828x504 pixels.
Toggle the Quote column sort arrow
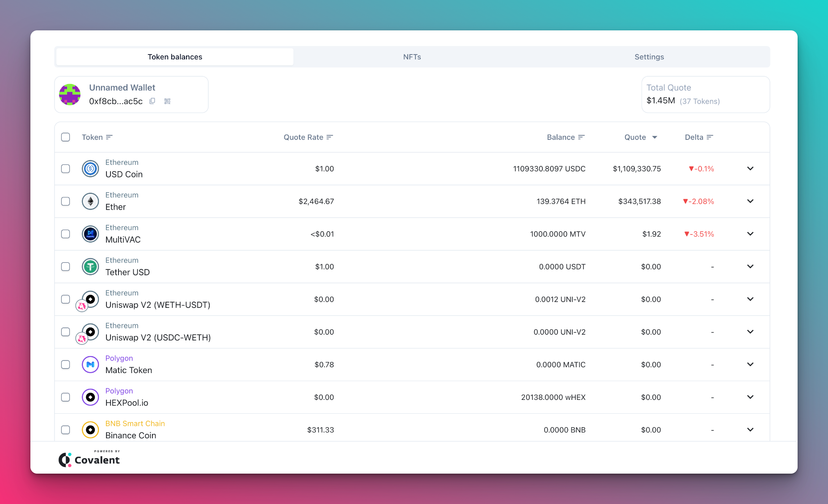tap(655, 137)
